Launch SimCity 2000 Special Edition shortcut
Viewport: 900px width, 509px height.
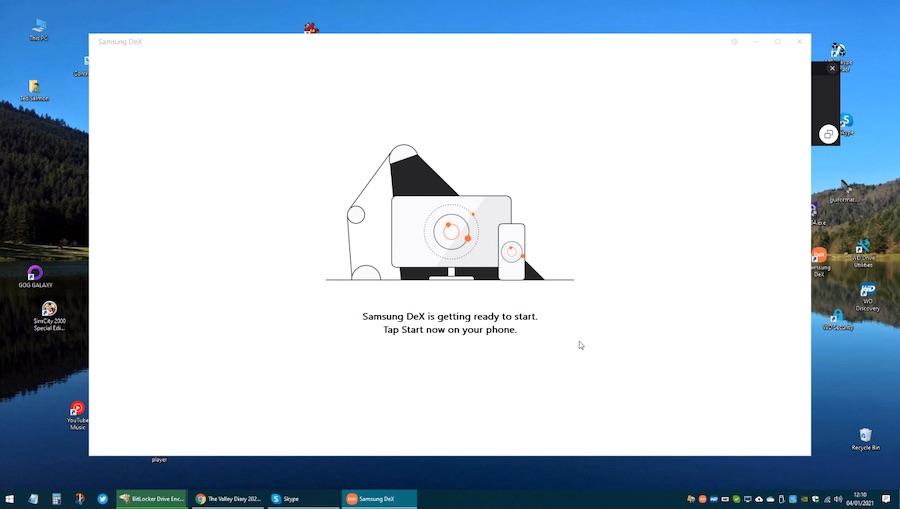point(49,316)
